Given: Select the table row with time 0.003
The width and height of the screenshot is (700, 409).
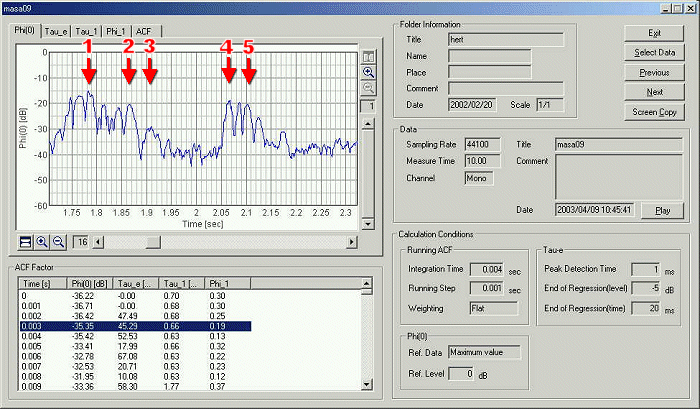Looking at the screenshot, I should point(135,326).
